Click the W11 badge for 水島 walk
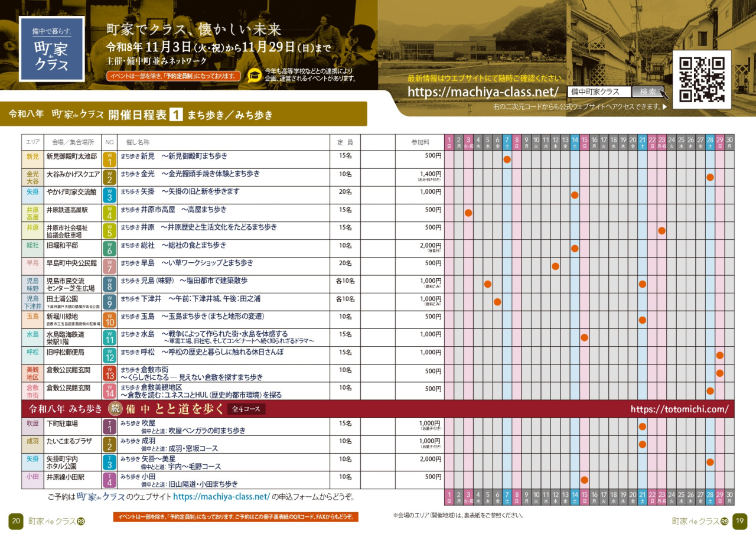Image resolution: width=756 pixels, height=534 pixels. click(x=109, y=337)
